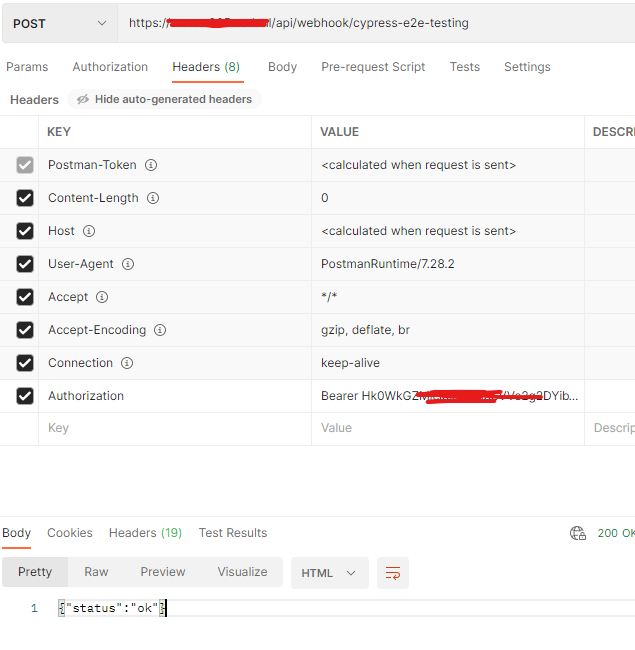Click the empty Value input field
The image size is (635, 650).
tap(448, 428)
